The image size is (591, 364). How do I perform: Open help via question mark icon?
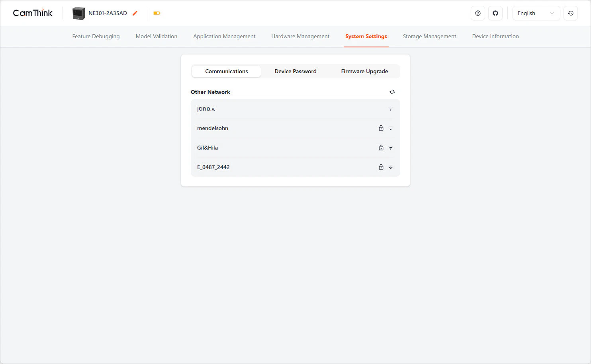(x=477, y=13)
